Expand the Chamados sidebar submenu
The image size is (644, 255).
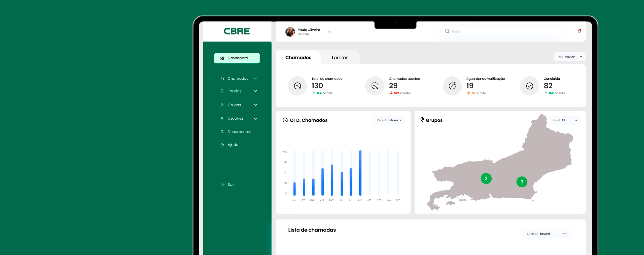255,78
